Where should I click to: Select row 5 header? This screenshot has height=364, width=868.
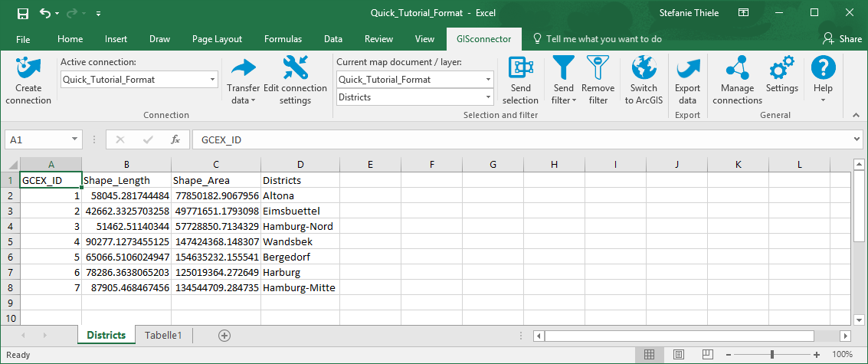(10, 241)
